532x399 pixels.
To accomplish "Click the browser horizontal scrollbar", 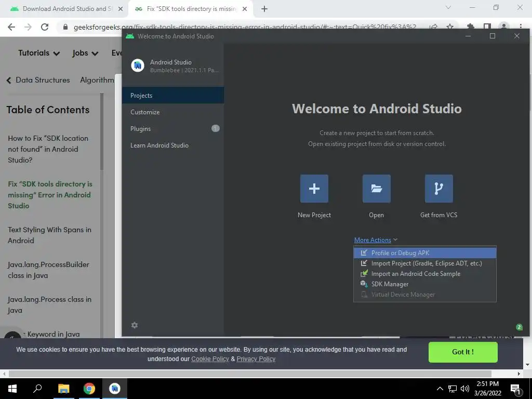I will click(250, 374).
